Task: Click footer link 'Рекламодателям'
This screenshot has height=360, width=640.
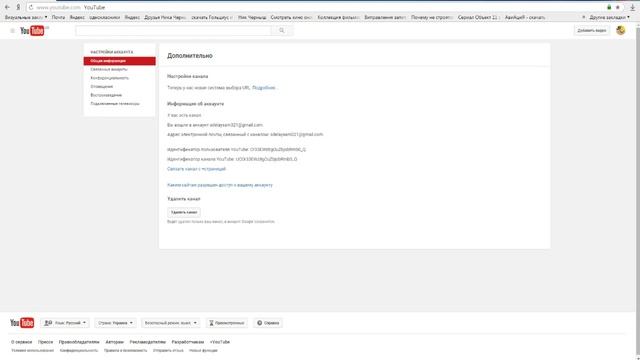Action: (x=147, y=342)
